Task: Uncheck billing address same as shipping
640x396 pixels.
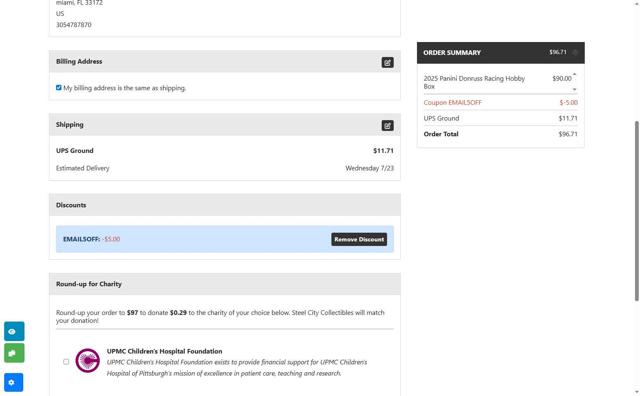Action: click(x=59, y=88)
